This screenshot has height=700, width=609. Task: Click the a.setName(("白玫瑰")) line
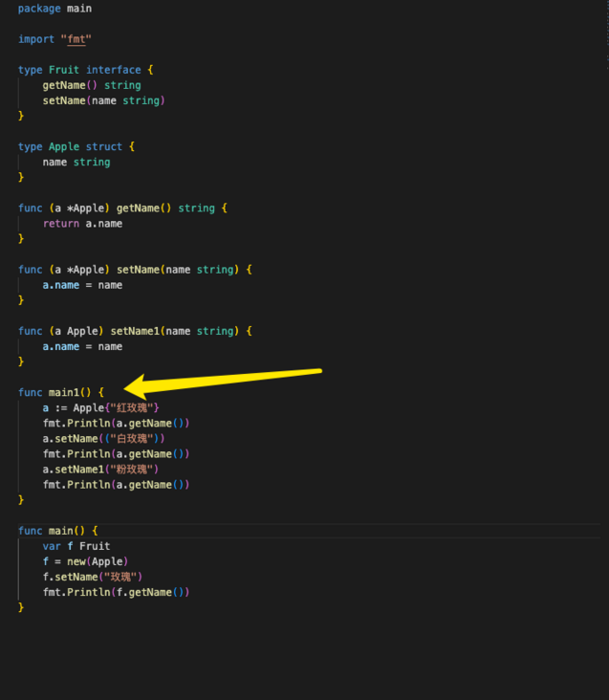tap(104, 439)
